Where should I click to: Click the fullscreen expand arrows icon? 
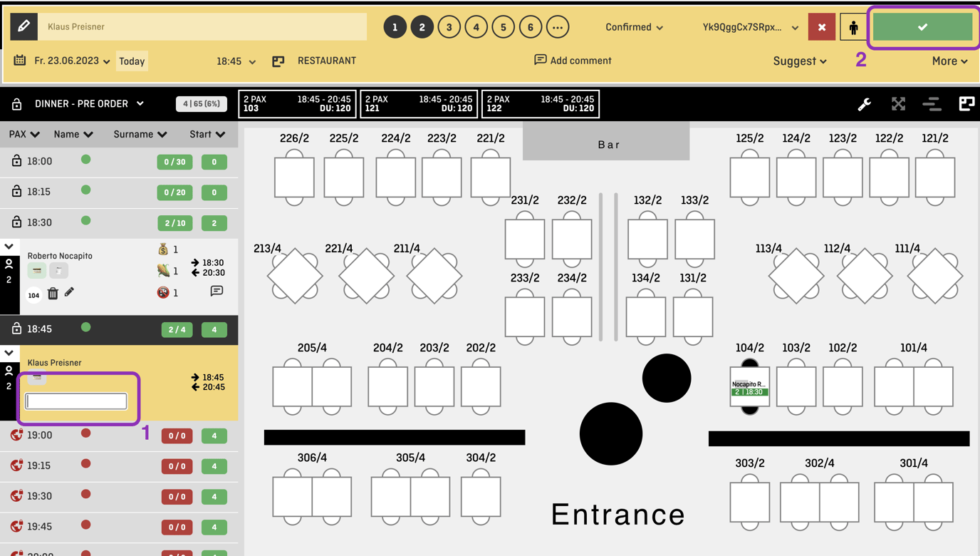[898, 104]
